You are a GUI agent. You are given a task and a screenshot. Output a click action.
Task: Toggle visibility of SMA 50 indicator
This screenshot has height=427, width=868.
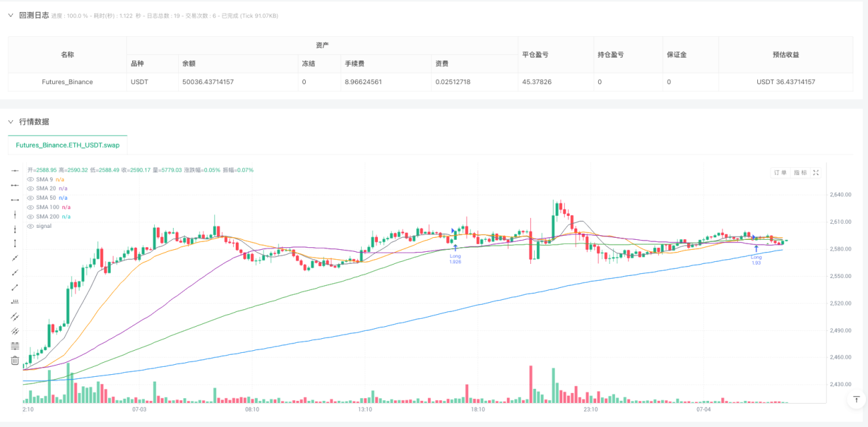click(30, 198)
